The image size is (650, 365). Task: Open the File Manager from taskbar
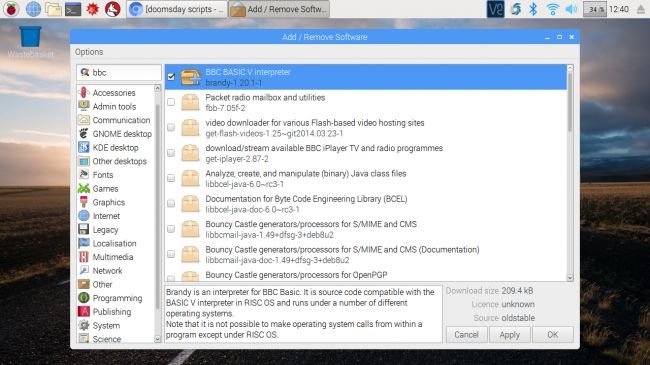[53, 9]
